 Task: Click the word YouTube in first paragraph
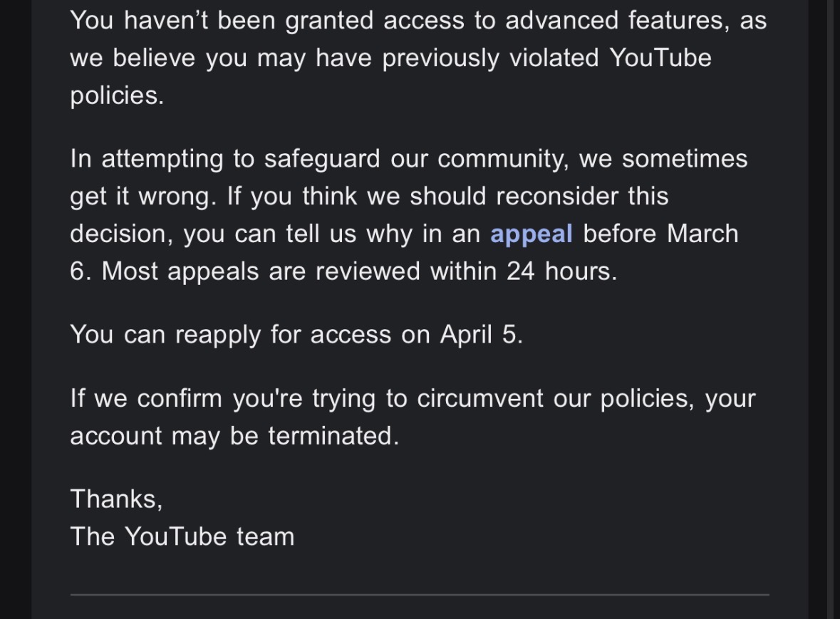(x=660, y=57)
